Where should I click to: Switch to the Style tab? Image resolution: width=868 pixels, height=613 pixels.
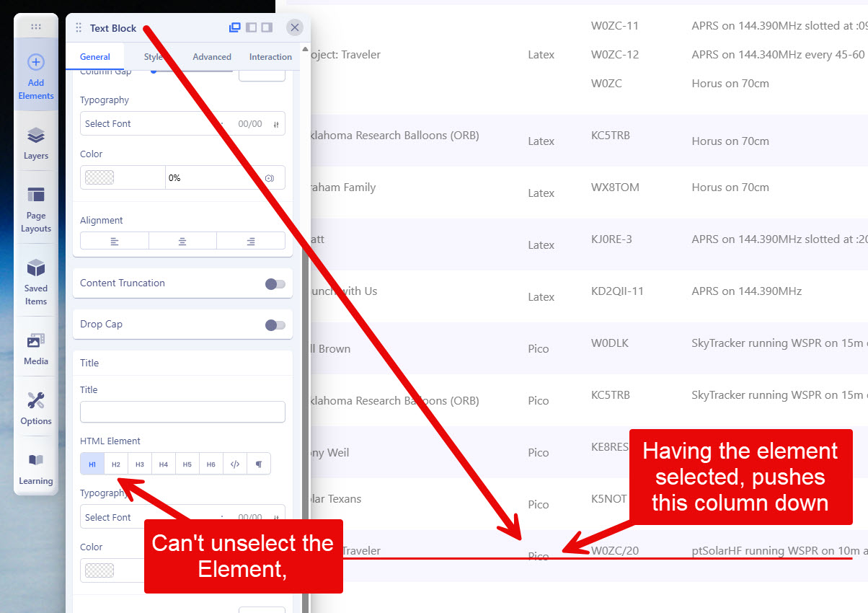coord(153,57)
